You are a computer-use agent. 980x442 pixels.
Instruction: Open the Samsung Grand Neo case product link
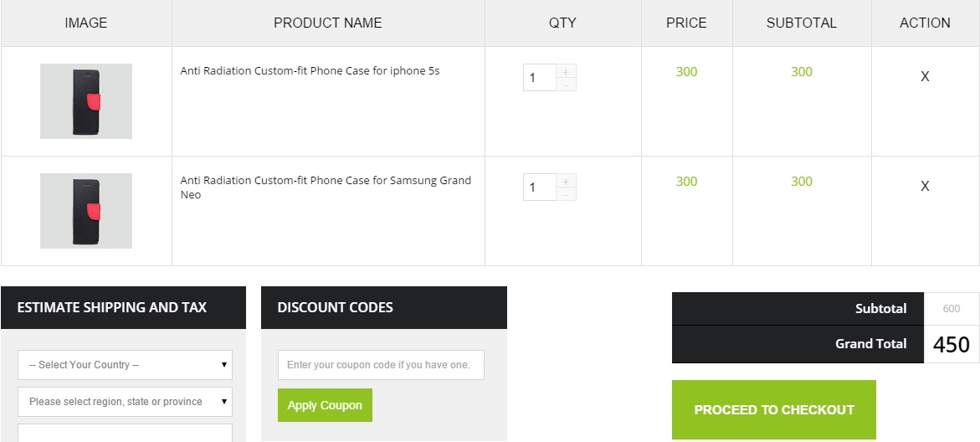[326, 181]
